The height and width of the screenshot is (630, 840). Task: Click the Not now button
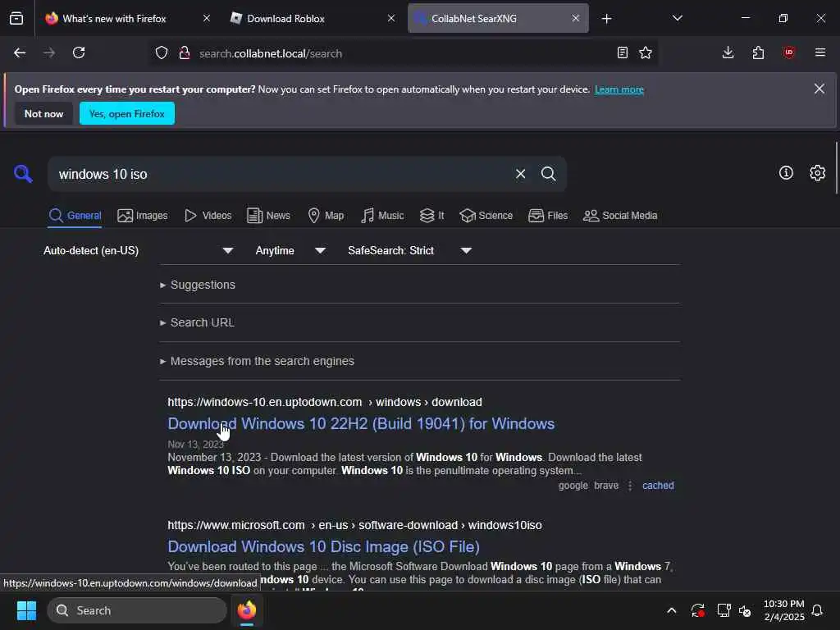[44, 113]
